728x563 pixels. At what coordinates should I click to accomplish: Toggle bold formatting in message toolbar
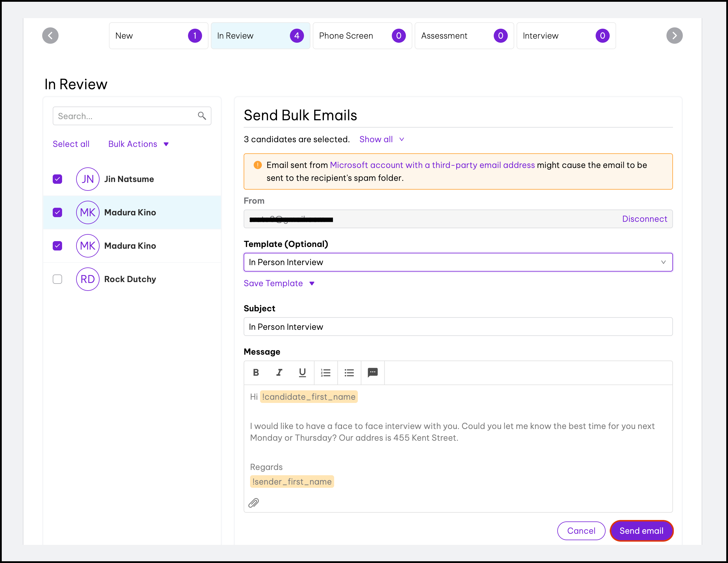[x=256, y=373]
